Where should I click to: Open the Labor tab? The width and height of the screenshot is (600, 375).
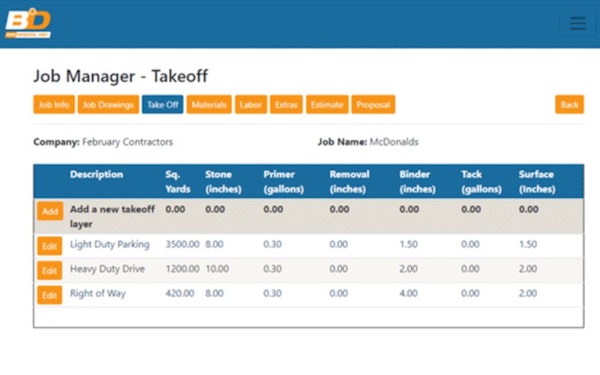point(251,104)
